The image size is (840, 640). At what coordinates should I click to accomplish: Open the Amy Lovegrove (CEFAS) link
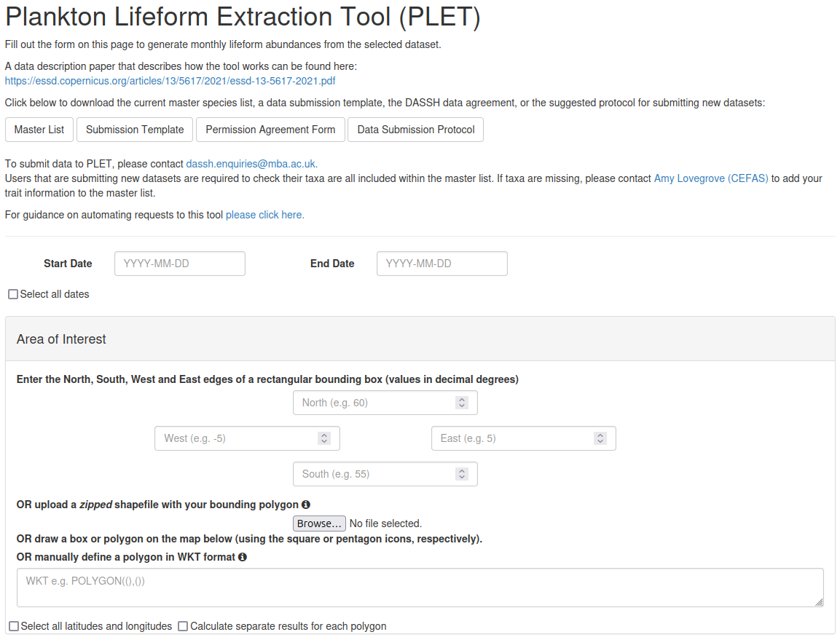(710, 178)
